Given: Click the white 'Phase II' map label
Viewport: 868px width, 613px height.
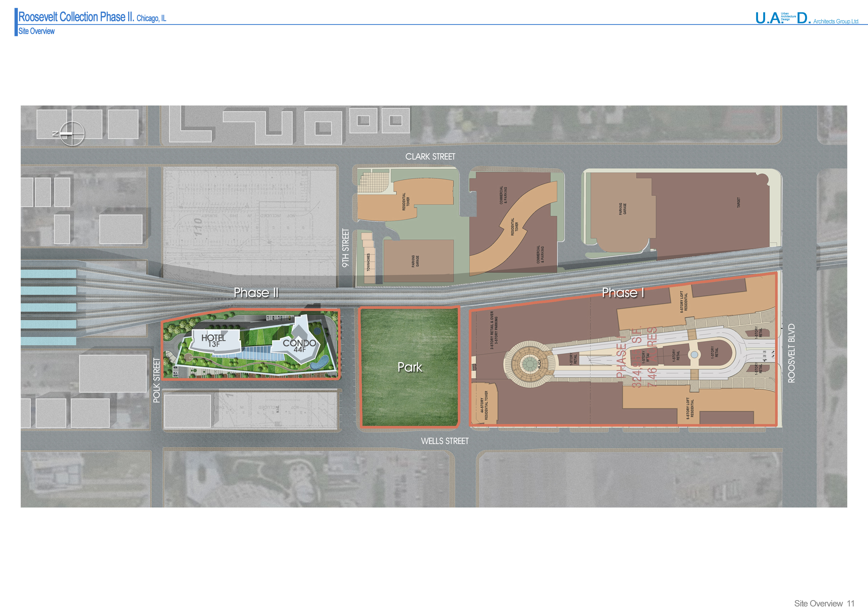Looking at the screenshot, I should (x=256, y=293).
